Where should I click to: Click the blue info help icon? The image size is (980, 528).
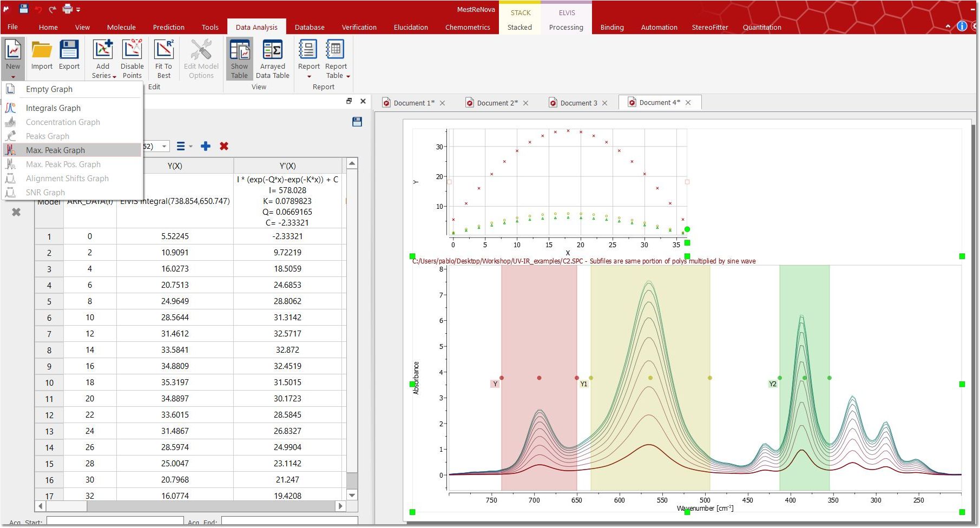tap(962, 26)
